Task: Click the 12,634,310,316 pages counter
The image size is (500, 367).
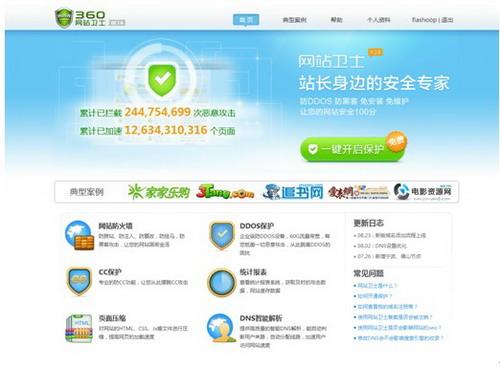Action: [166, 130]
